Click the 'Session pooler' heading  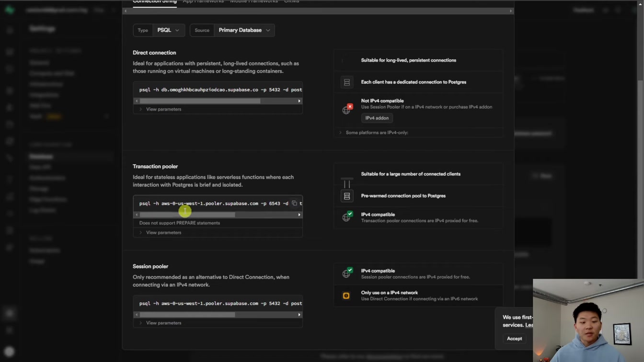point(150,266)
